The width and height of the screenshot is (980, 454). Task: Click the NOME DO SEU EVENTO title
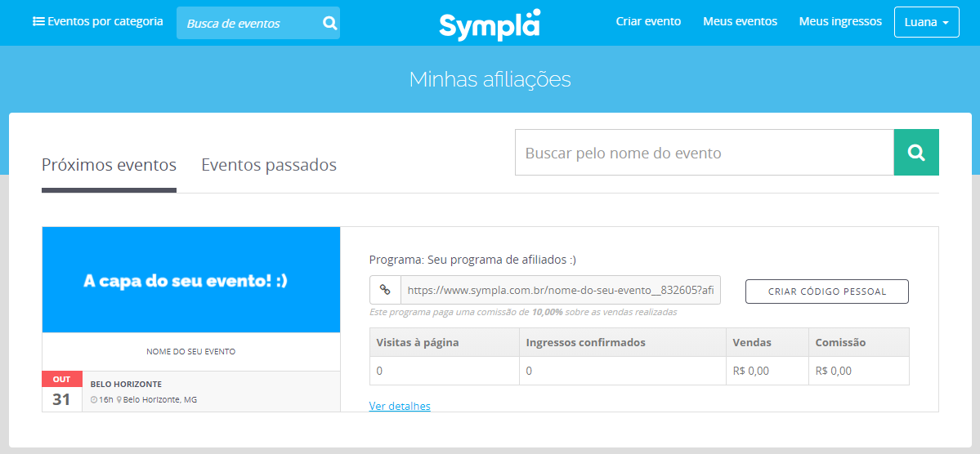pos(190,352)
